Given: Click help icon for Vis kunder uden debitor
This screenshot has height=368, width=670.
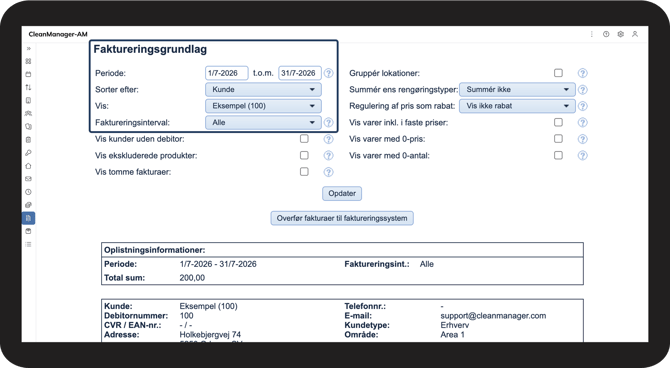Looking at the screenshot, I should pyautogui.click(x=328, y=139).
